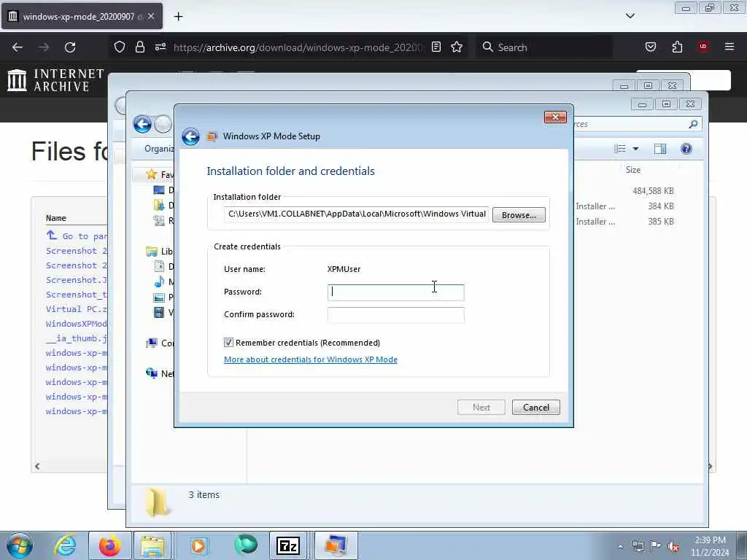Select Libraries in Explorer navigation pane
This screenshot has height=560, width=747.
(160, 252)
